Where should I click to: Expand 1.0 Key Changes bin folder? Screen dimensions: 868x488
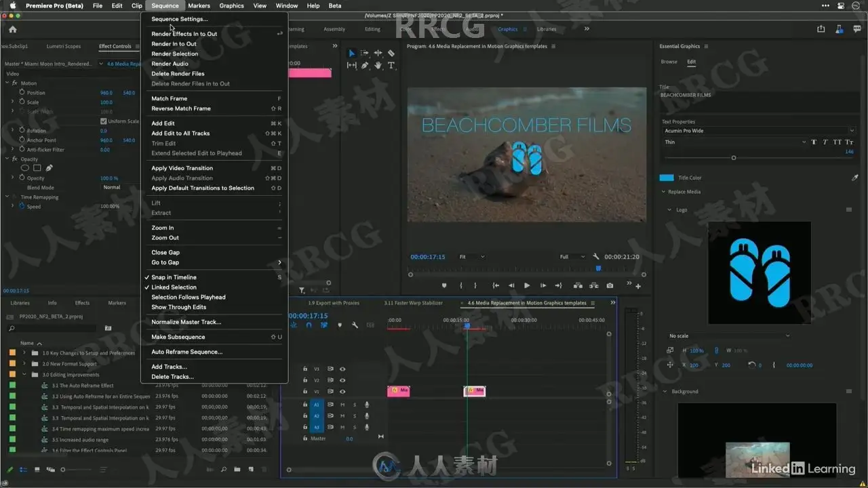tap(24, 353)
